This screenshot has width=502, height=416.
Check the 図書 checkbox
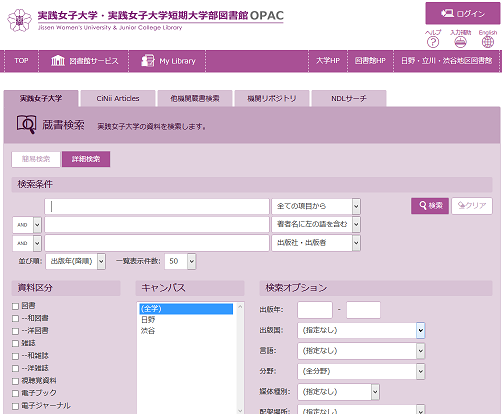pyautogui.click(x=15, y=306)
